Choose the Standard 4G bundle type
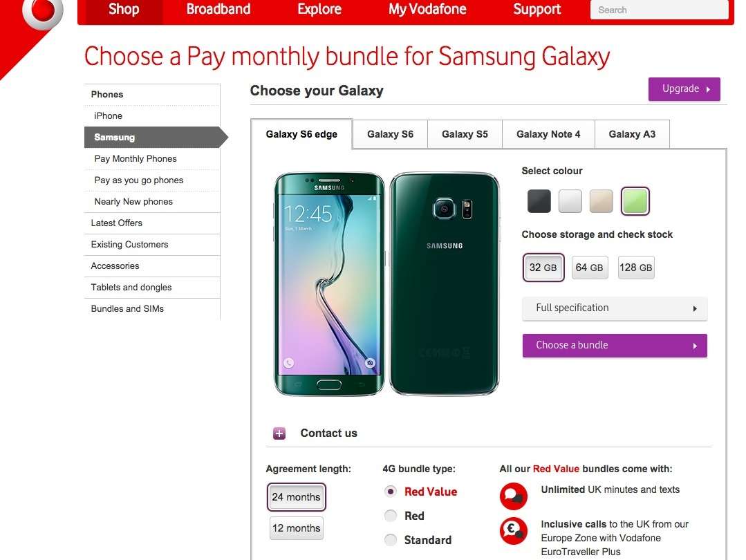 (x=391, y=540)
